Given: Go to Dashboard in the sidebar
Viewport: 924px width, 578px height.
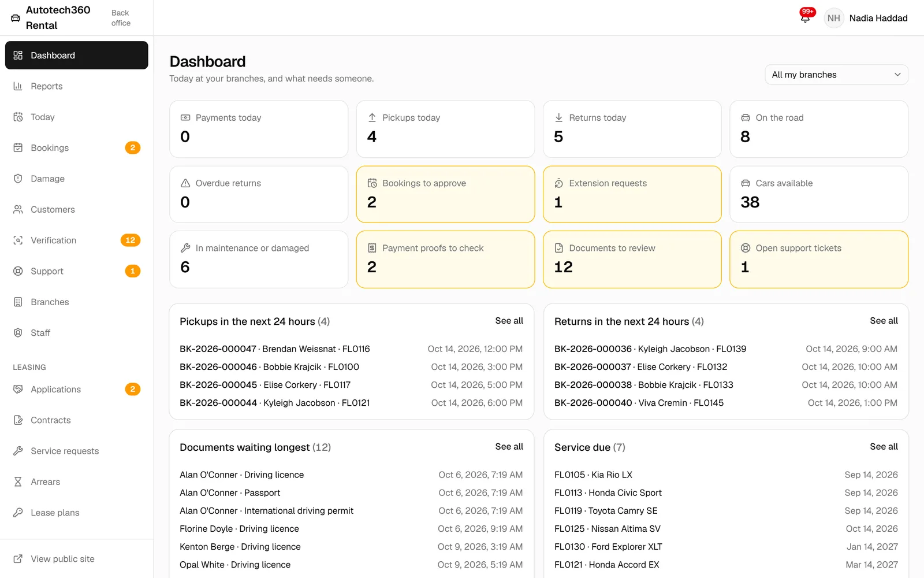Looking at the screenshot, I should click(77, 55).
